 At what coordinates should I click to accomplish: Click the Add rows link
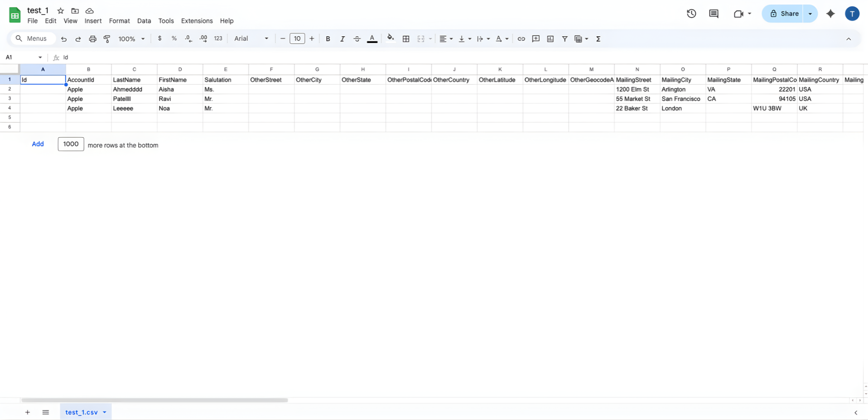tap(38, 144)
